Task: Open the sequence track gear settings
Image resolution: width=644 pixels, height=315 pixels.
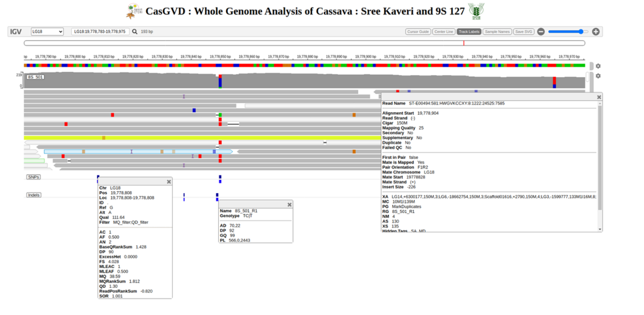Action: click(598, 66)
